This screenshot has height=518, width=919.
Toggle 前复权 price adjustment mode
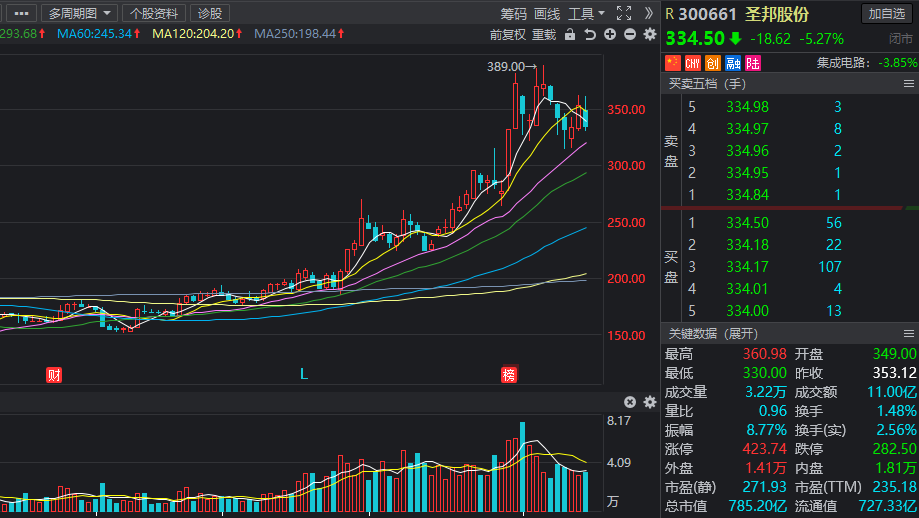click(508, 35)
